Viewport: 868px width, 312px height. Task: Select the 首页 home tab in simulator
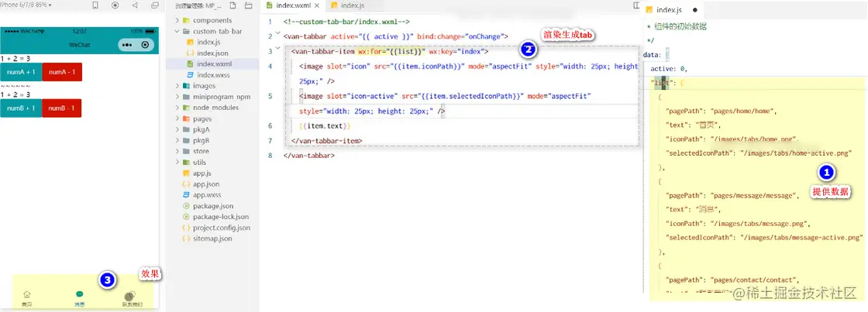pos(26,299)
